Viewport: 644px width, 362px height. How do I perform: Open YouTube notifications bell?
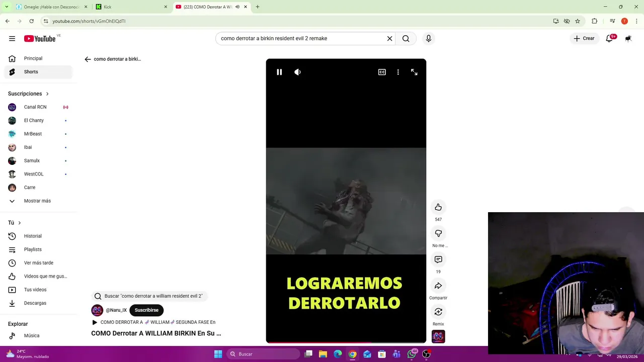tap(610, 38)
